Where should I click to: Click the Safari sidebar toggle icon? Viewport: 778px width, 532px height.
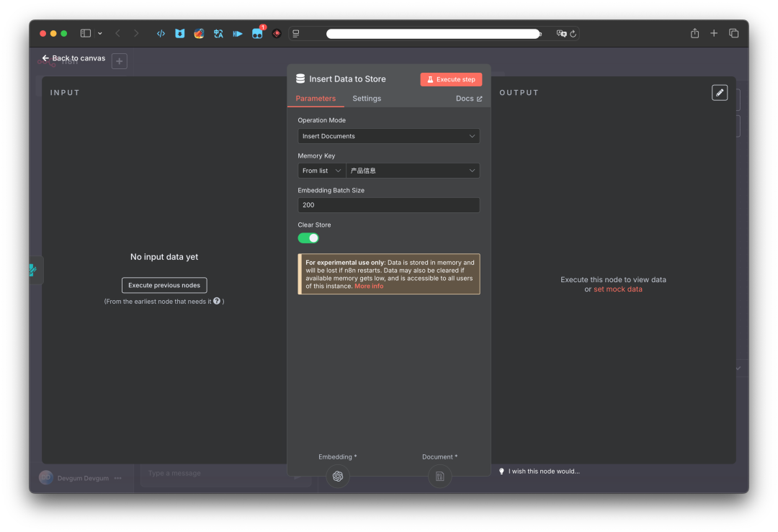click(x=86, y=33)
